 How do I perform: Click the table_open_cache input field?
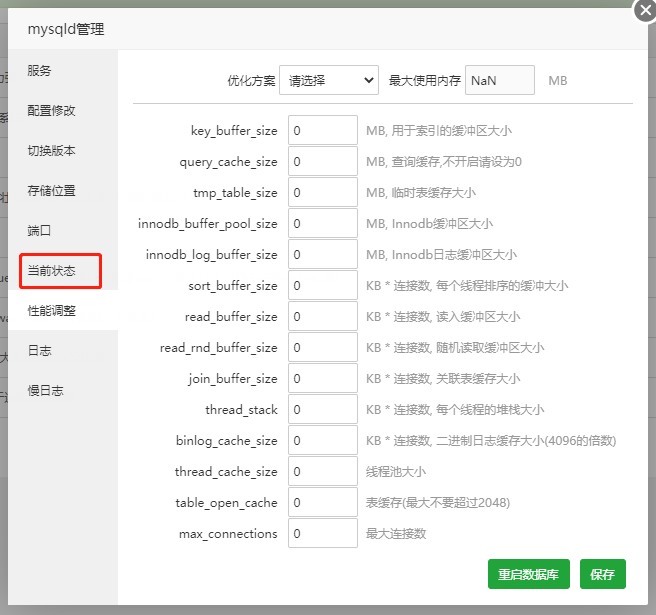(323, 502)
